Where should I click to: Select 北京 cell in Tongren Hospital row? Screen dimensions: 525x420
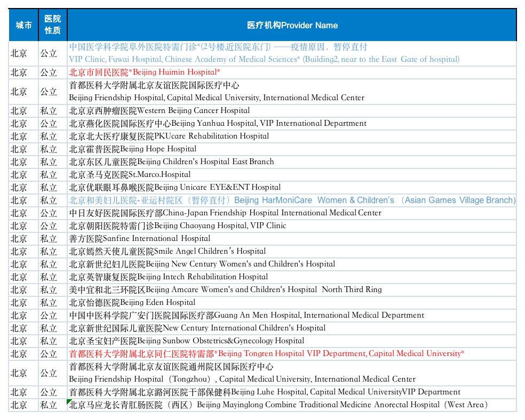23,354
